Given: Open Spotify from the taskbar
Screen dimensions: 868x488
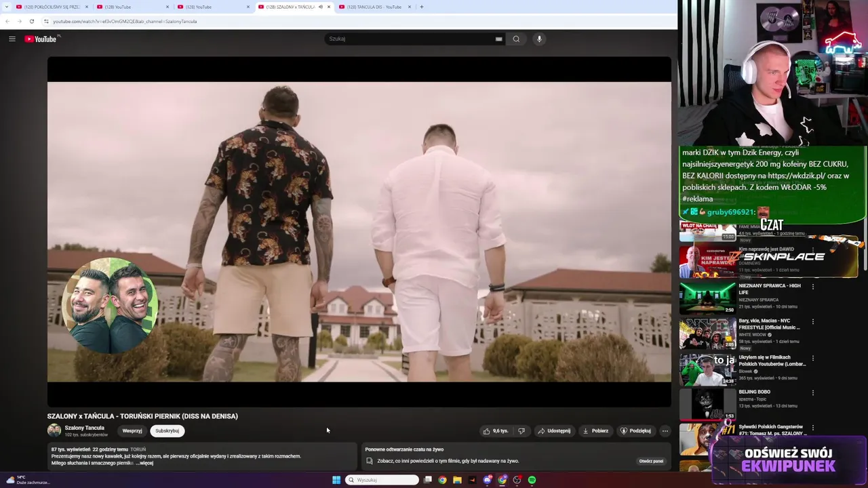Looking at the screenshot, I should click(532, 480).
